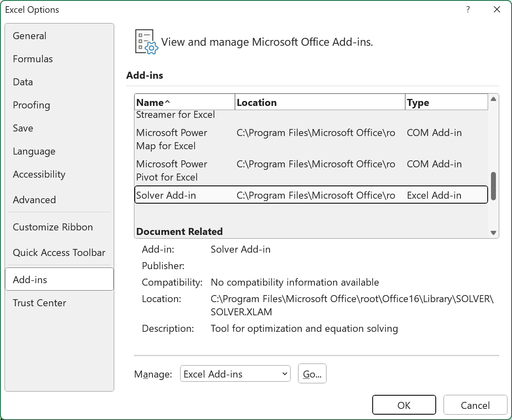This screenshot has height=420, width=512.
Task: Open the Trust Center category
Action: click(59, 303)
